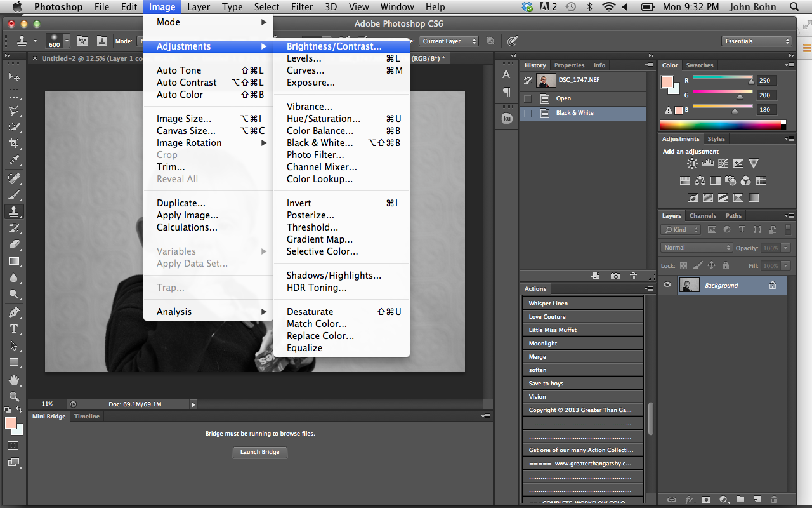Open the Adjustments panel flyout menu
The width and height of the screenshot is (812, 508).
pos(789,139)
